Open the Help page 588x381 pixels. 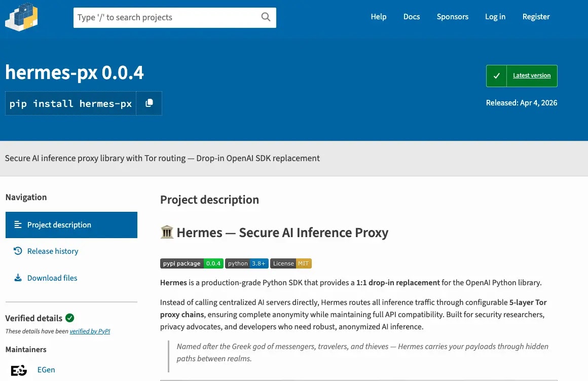[x=378, y=17]
